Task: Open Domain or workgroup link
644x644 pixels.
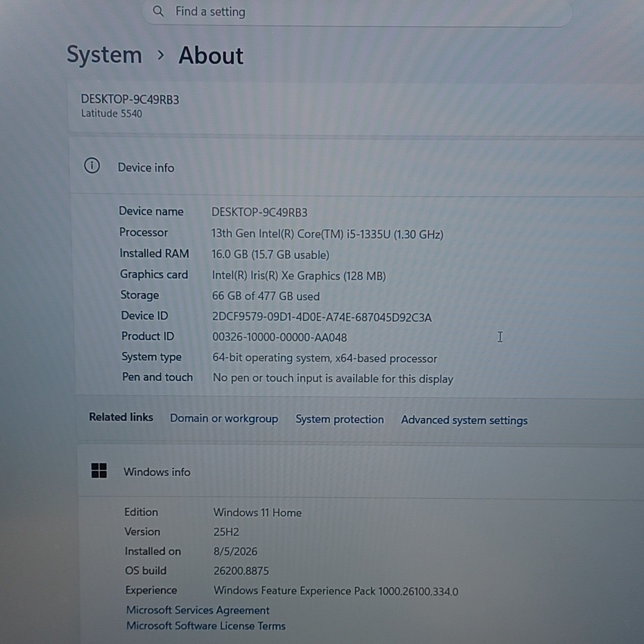Action: click(224, 418)
